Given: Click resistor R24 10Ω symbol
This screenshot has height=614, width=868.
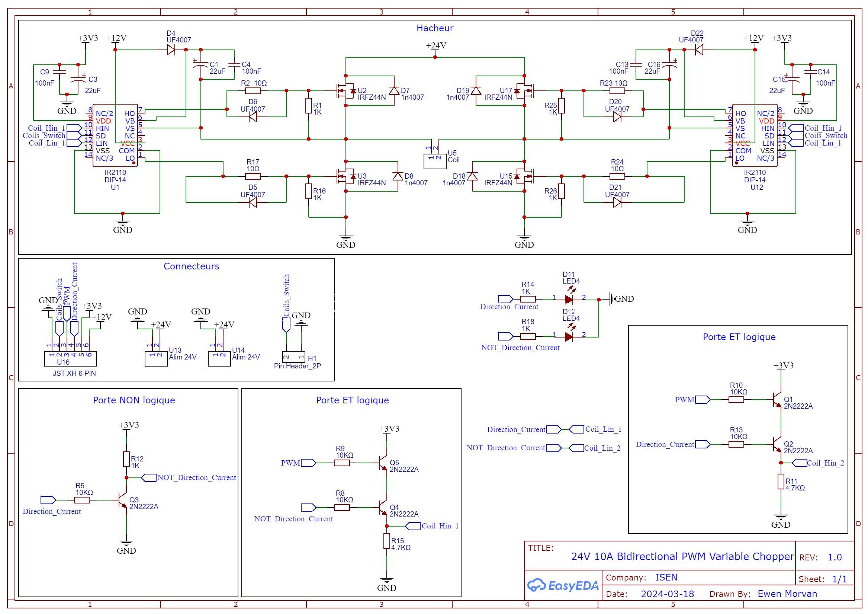Looking at the screenshot, I should pyautogui.click(x=617, y=176).
